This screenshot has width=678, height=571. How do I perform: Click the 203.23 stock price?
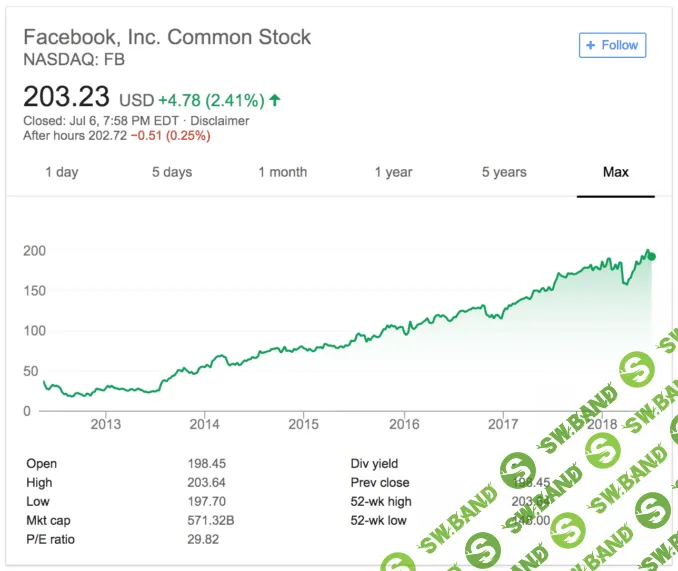[x=67, y=97]
